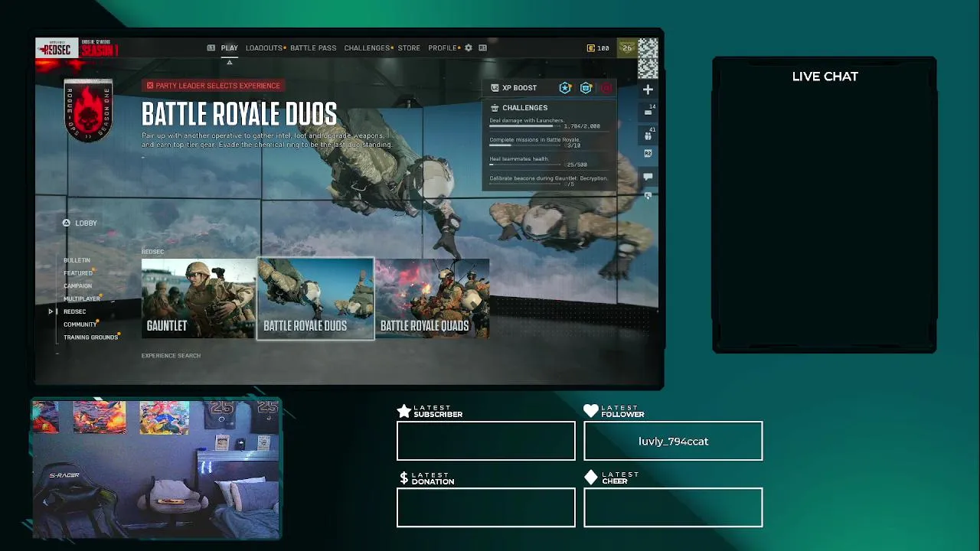Click the rank 26 badge

pyautogui.click(x=627, y=48)
